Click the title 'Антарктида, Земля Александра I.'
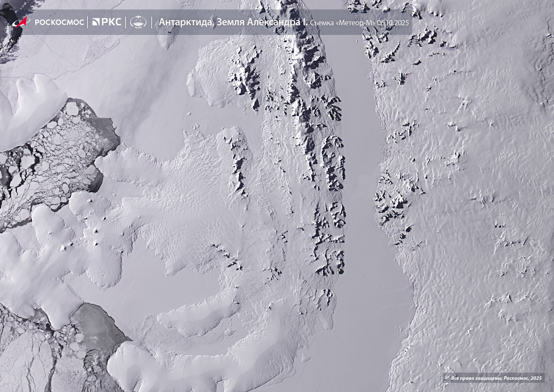Viewport: 554px width, 392px height. click(x=233, y=22)
